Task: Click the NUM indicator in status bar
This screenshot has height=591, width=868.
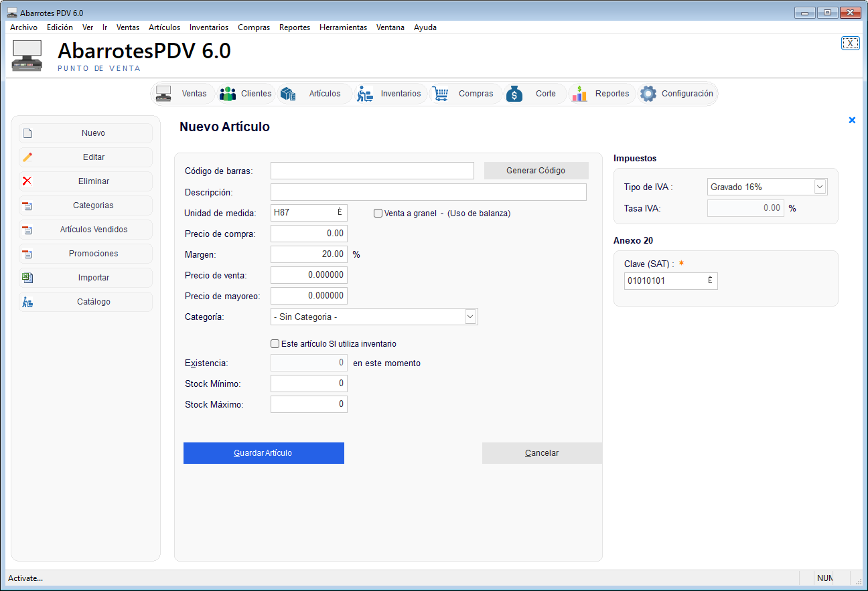Action: click(x=824, y=578)
